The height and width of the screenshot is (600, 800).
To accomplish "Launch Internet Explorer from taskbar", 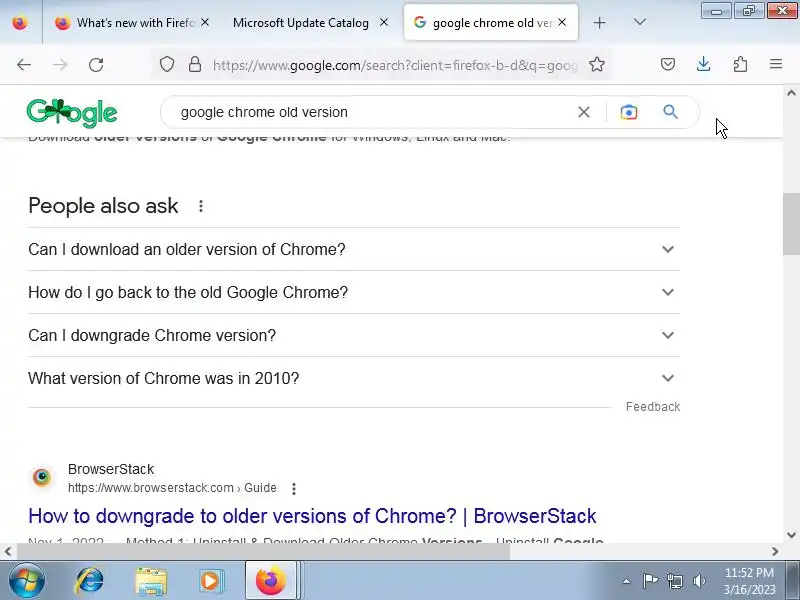I will coord(89,581).
